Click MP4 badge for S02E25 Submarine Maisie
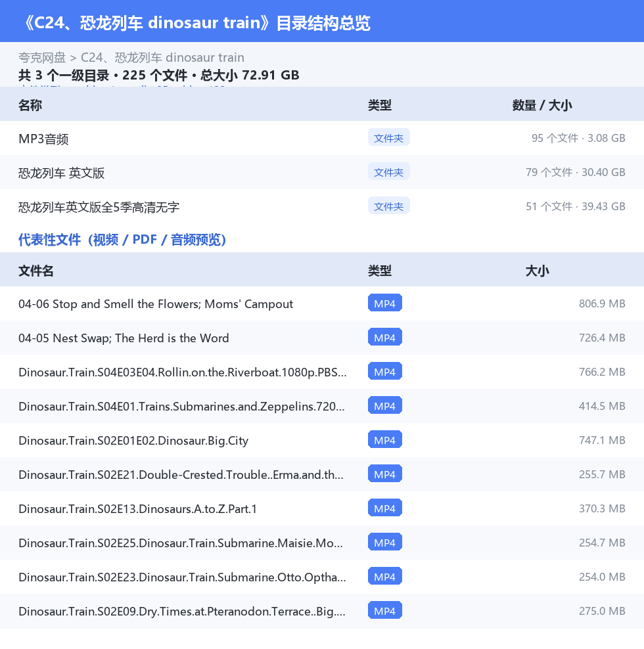This screenshot has height=649, width=644. [x=384, y=543]
